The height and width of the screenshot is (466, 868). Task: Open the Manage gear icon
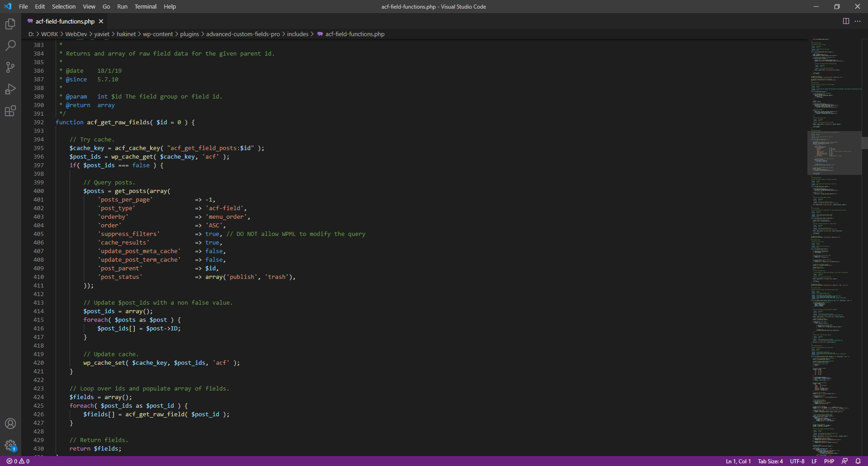[10, 445]
